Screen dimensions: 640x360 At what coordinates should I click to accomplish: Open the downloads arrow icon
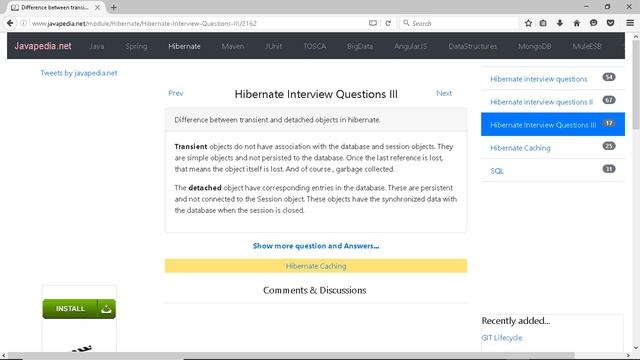click(x=560, y=23)
